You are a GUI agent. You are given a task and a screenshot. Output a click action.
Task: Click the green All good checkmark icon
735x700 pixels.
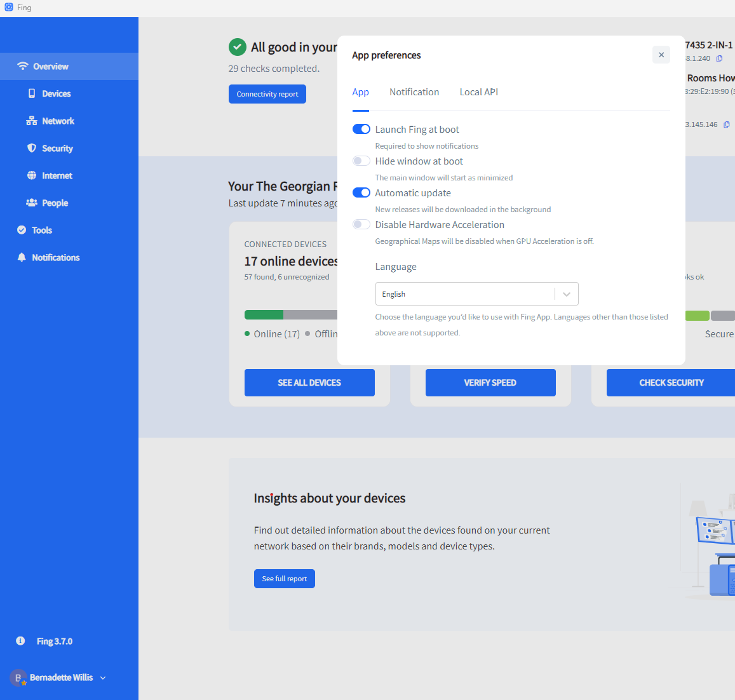(237, 47)
